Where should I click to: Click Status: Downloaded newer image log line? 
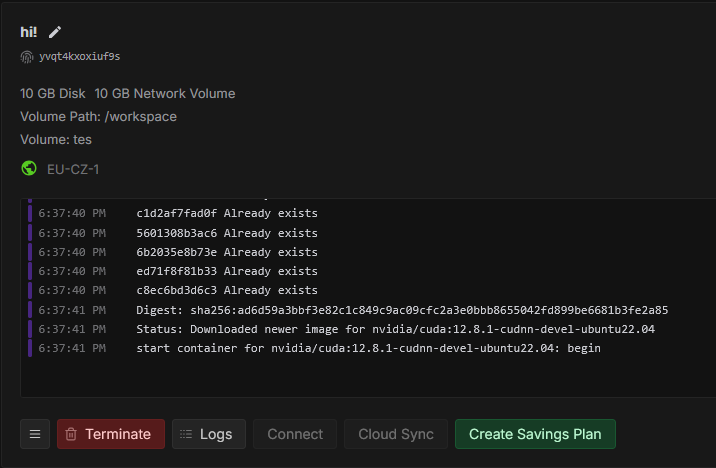click(395, 329)
